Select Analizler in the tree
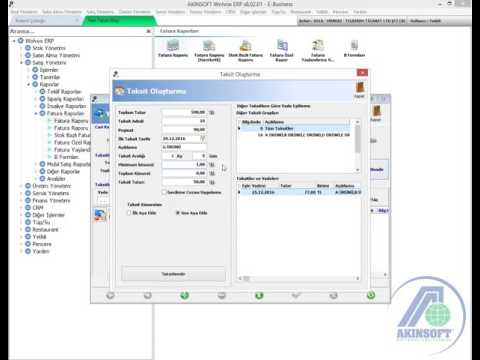Viewport: 480px width, 360px height. pyautogui.click(x=56, y=179)
